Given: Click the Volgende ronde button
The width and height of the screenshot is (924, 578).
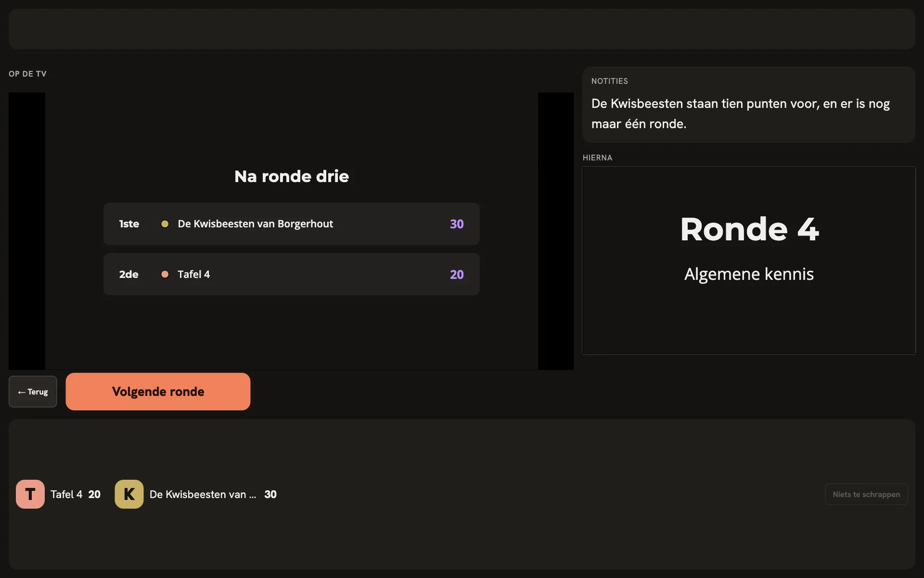Looking at the screenshot, I should click(x=158, y=392).
